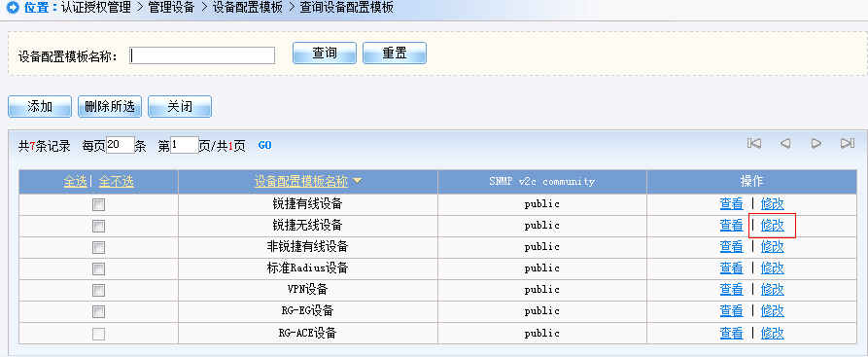Click the RG-EG设备 name cell
This screenshot has width=868, height=357.
pos(307,311)
